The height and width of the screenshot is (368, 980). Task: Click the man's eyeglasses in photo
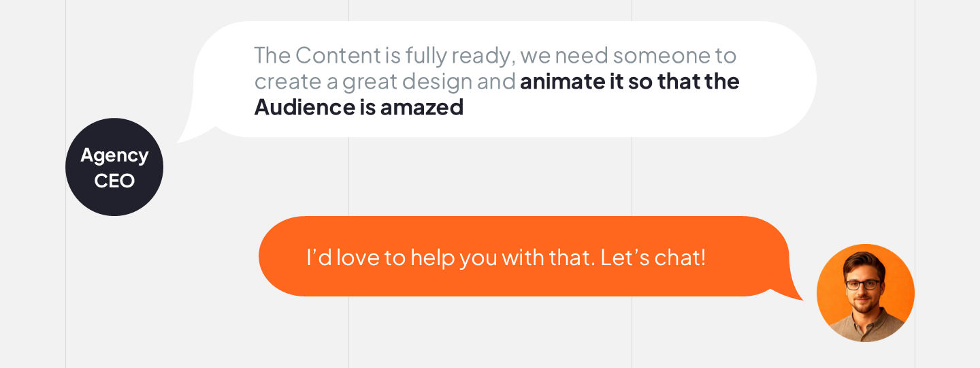point(863,285)
